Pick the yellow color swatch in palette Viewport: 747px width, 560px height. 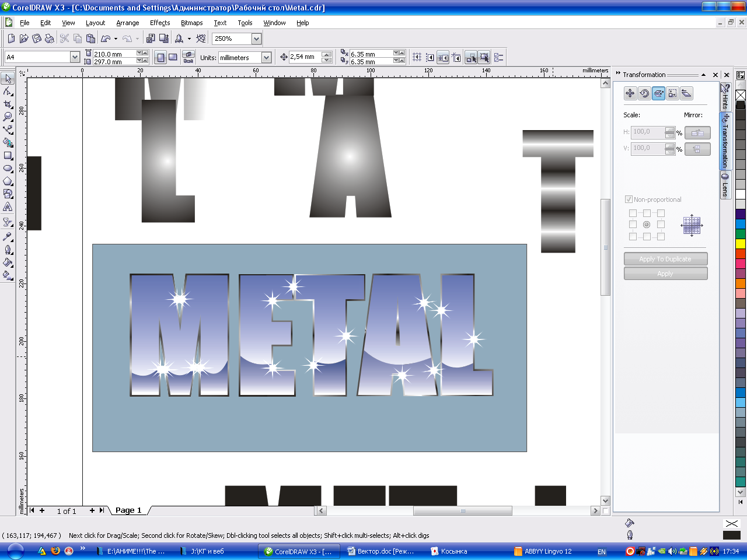click(x=741, y=244)
